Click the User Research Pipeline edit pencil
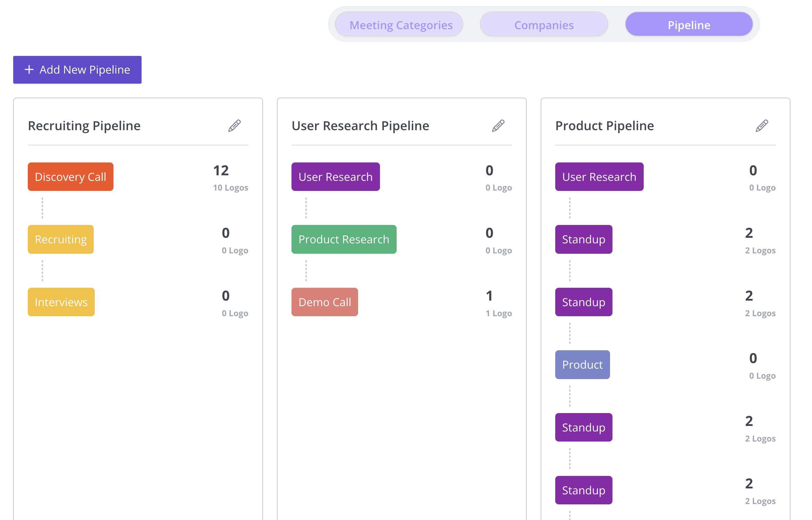812x520 pixels. (498, 126)
